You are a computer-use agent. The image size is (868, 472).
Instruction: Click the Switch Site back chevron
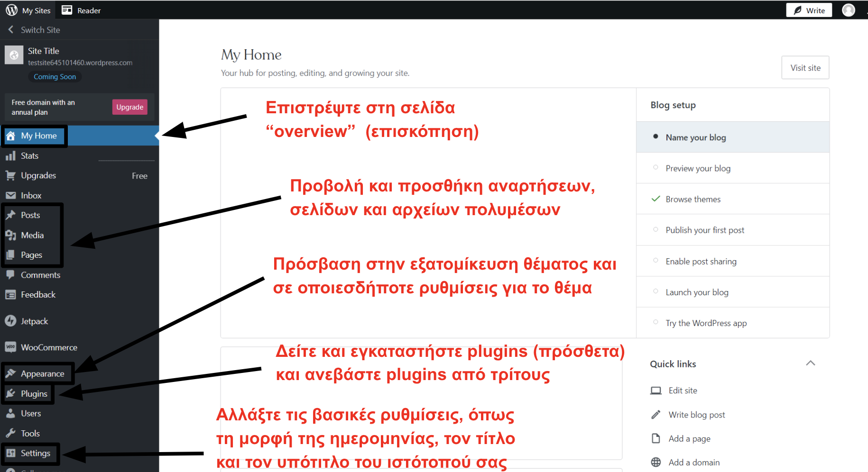pyautogui.click(x=10, y=29)
